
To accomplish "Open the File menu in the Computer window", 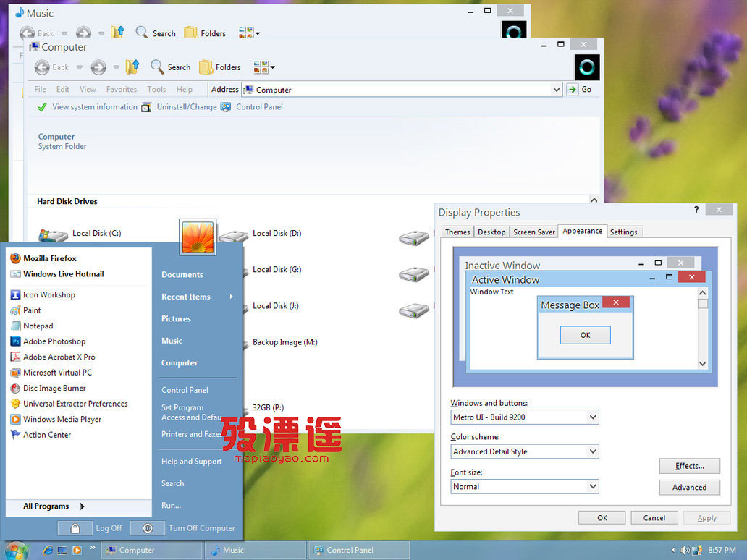I will [41, 89].
